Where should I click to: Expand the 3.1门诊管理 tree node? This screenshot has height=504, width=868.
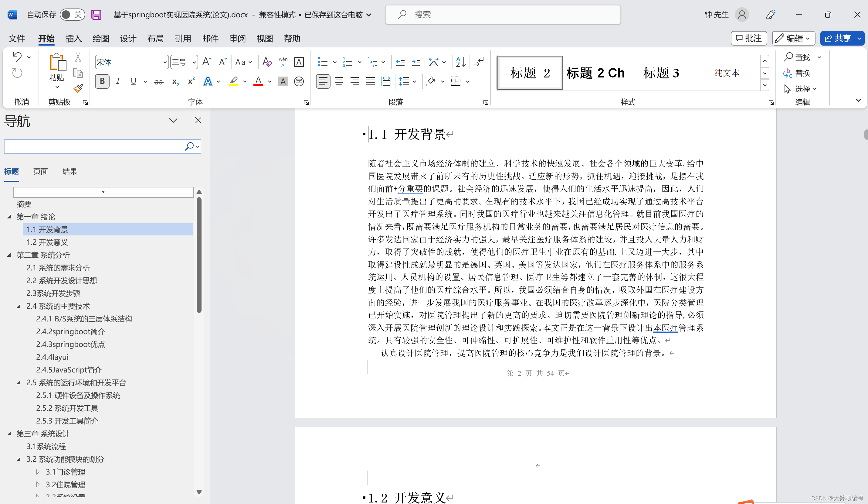coord(38,471)
